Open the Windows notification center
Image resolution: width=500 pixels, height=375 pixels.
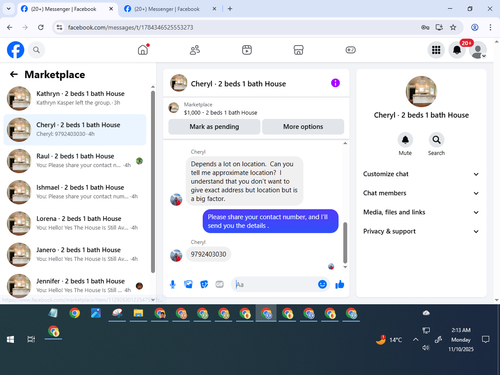486,340
